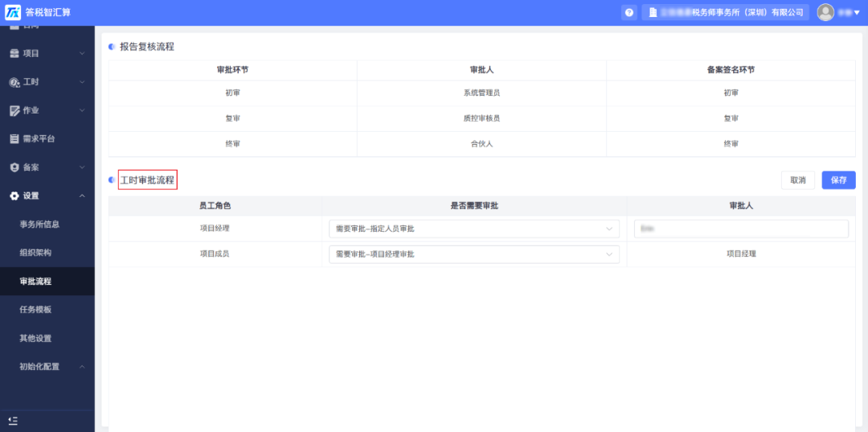Go to 需求平台 in the sidebar
This screenshot has height=432, width=868.
click(x=39, y=139)
